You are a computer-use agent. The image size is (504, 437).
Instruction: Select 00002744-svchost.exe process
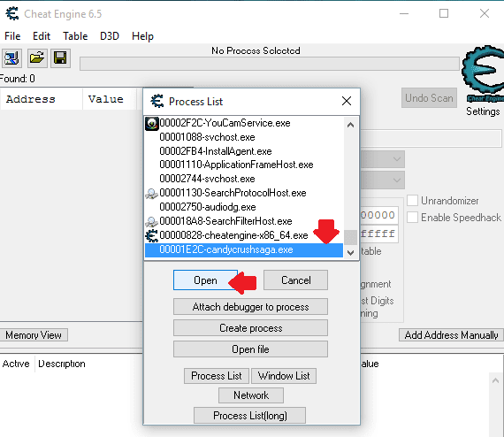tap(244, 179)
